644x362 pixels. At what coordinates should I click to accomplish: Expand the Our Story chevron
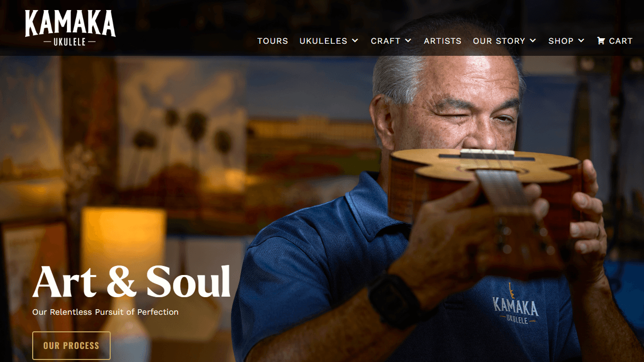click(x=533, y=41)
